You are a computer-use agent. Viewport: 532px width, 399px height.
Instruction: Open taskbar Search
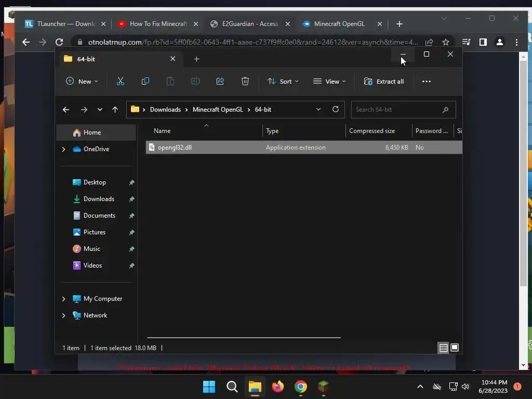point(232,387)
